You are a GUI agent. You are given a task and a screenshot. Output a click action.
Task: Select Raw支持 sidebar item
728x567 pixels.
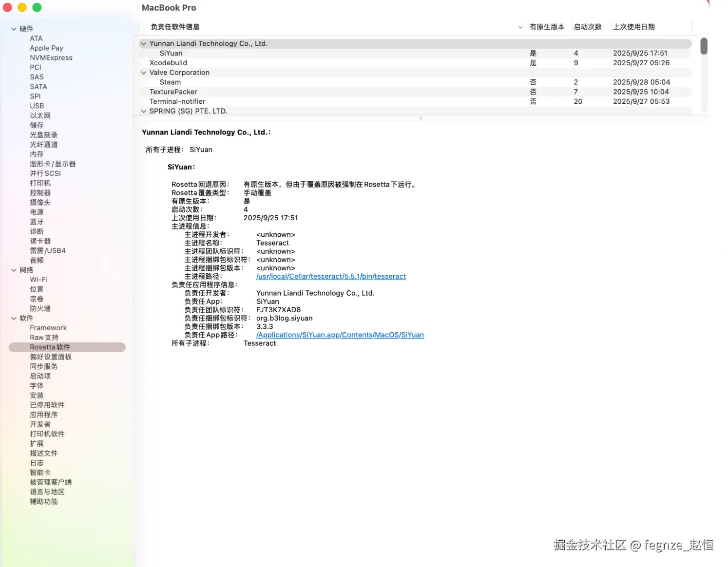pos(44,338)
